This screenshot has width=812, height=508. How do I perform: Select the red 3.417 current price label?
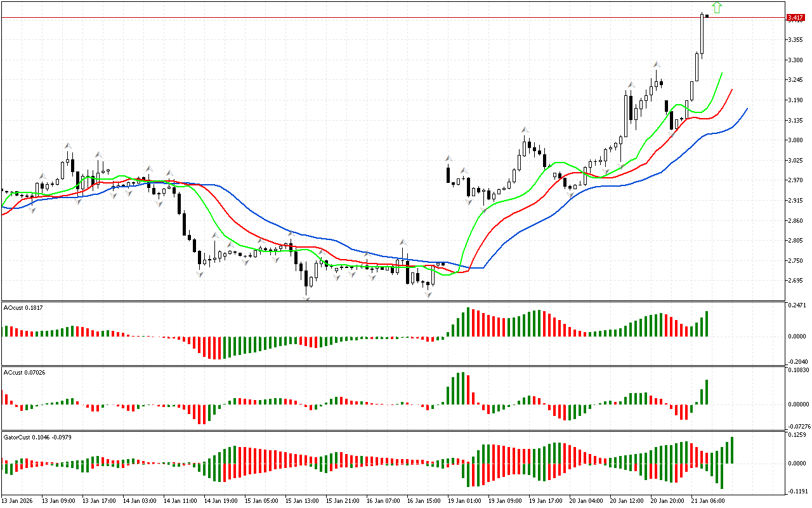(795, 18)
